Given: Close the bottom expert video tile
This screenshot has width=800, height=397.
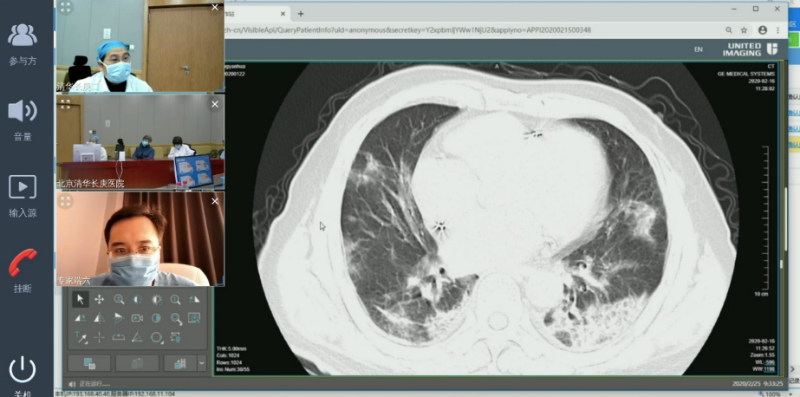Looking at the screenshot, I should pos(215,201).
